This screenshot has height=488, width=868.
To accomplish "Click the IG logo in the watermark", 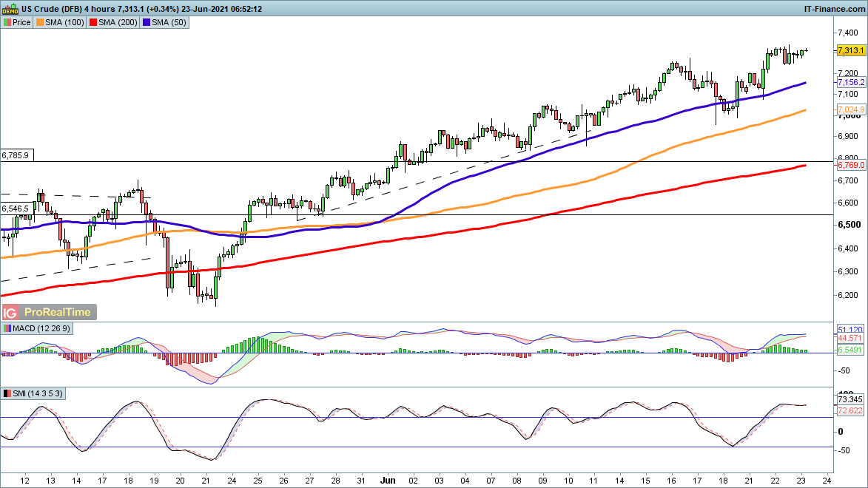I will click(x=11, y=312).
